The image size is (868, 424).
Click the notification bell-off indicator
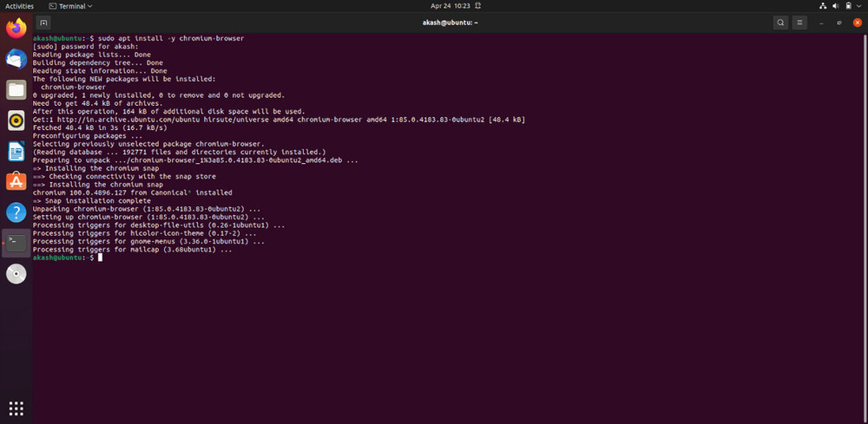477,6
